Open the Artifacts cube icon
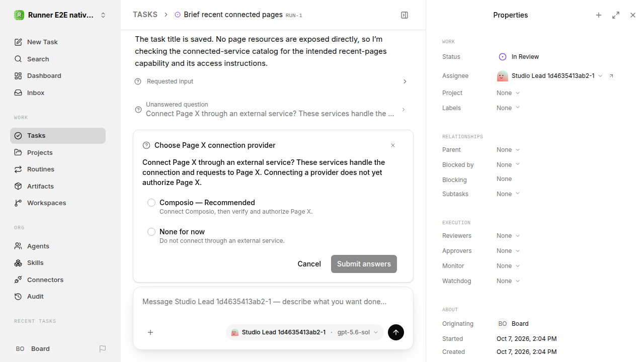The image size is (644, 362). coord(18,186)
